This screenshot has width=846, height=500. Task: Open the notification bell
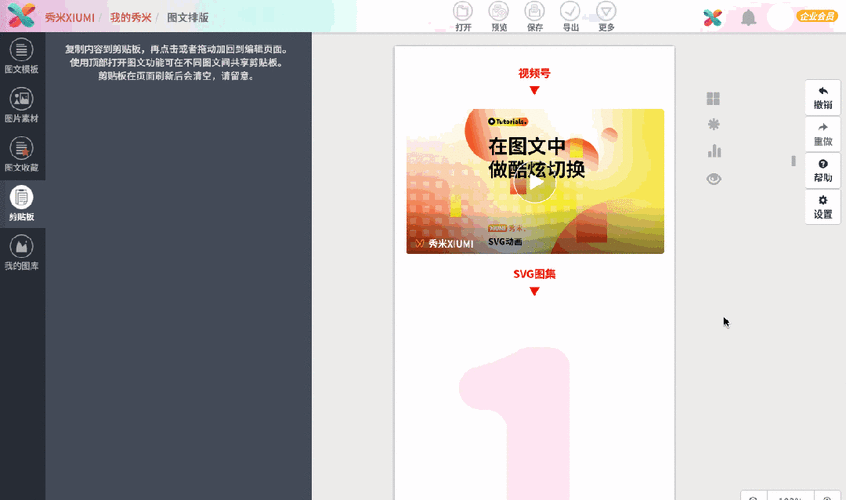[748, 18]
